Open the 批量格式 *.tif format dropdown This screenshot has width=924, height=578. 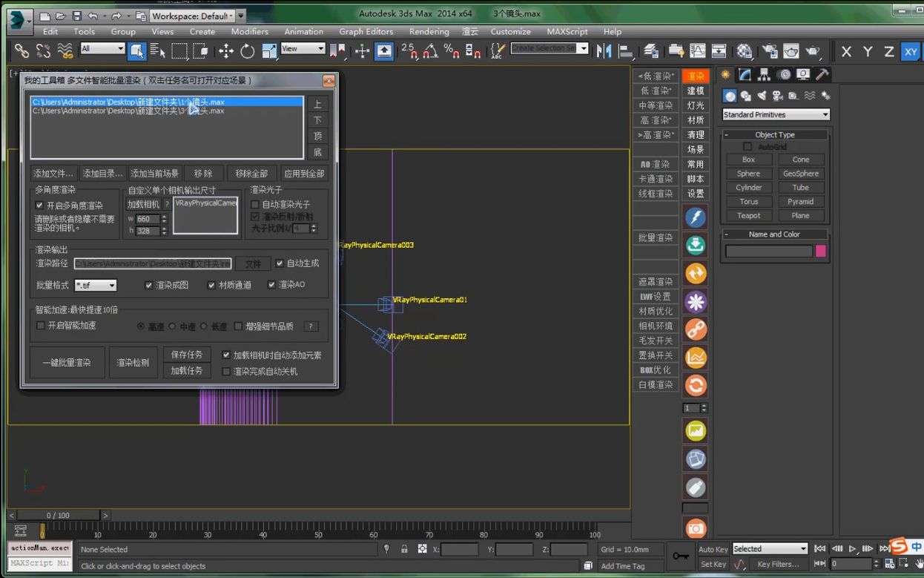click(96, 286)
